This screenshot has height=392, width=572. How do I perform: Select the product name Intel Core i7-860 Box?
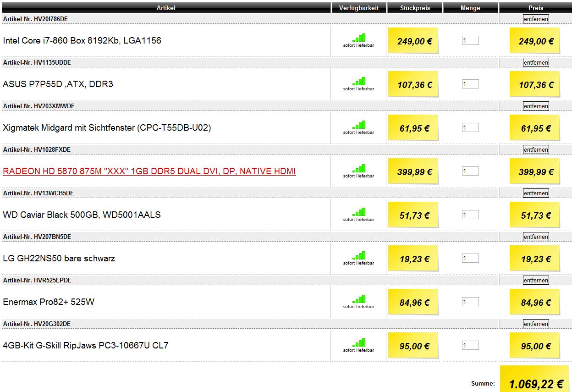tap(82, 40)
